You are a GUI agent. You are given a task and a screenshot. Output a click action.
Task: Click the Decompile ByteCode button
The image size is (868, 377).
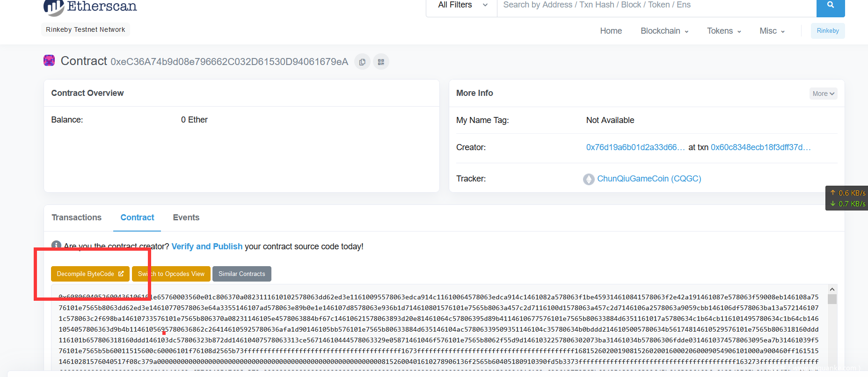coord(90,274)
